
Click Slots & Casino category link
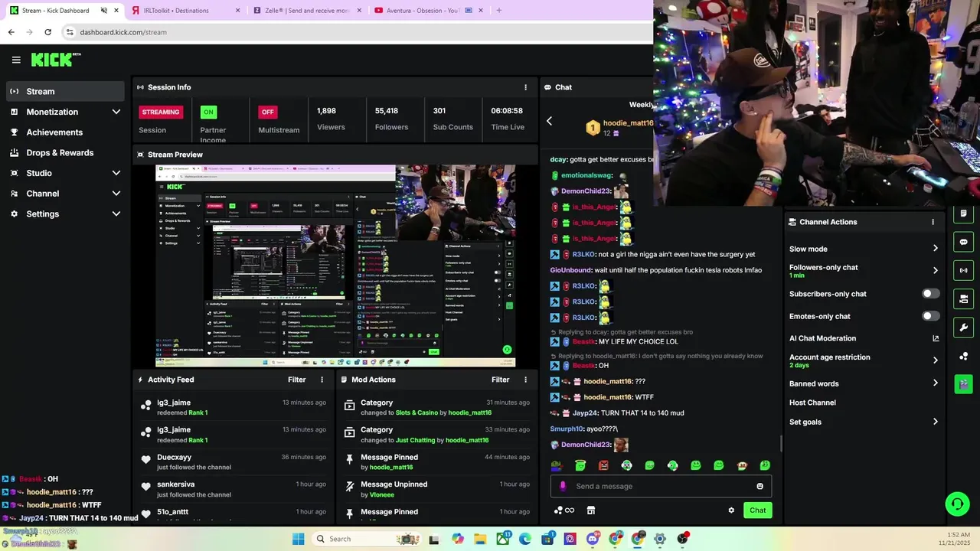(416, 413)
